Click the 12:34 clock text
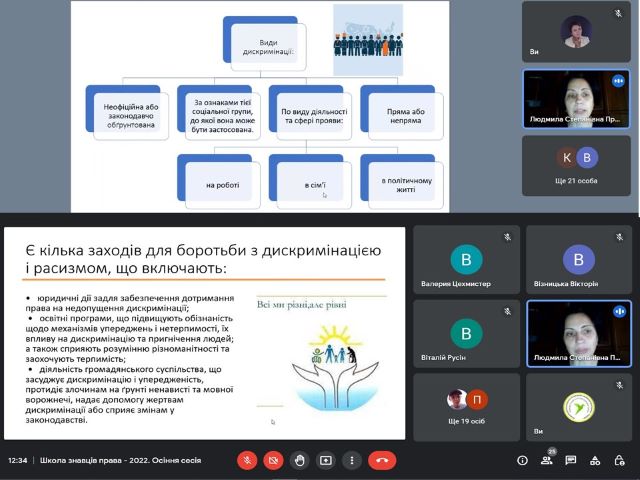640x480 pixels. click(x=18, y=460)
